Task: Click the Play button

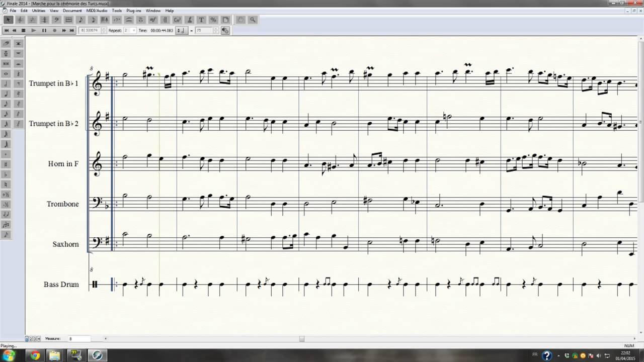Action: point(34,31)
